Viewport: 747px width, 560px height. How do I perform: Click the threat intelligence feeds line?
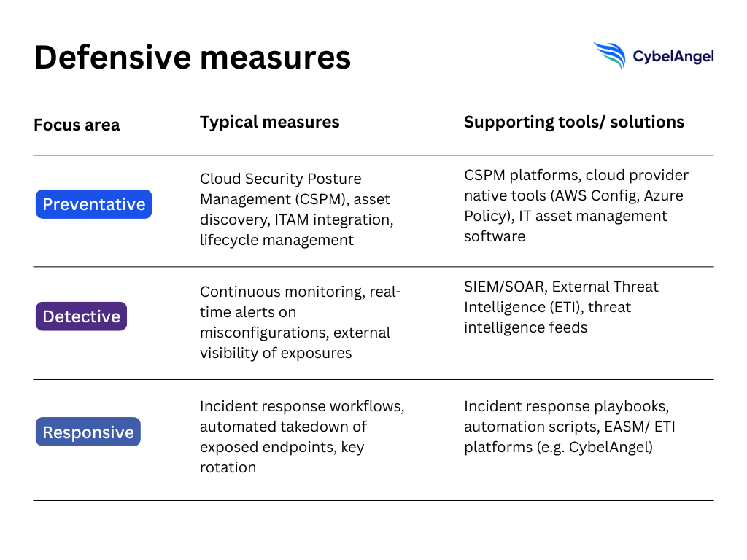pyautogui.click(x=525, y=327)
